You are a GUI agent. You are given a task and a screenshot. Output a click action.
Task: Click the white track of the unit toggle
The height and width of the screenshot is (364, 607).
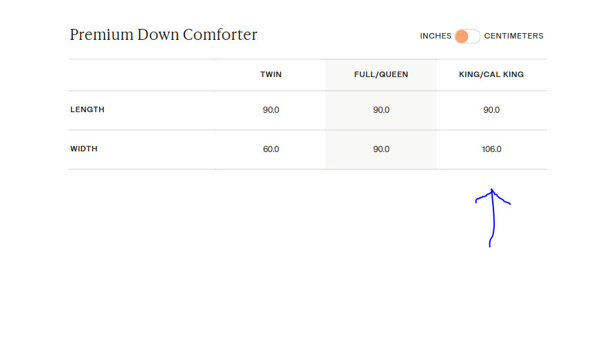474,36
